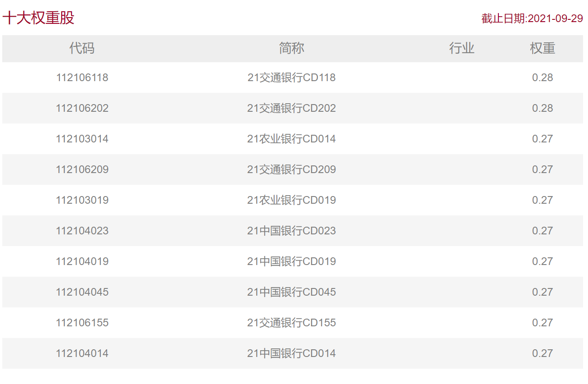This screenshot has height=384, width=588.
Task: Click the 代码 column header
Action: click(82, 48)
